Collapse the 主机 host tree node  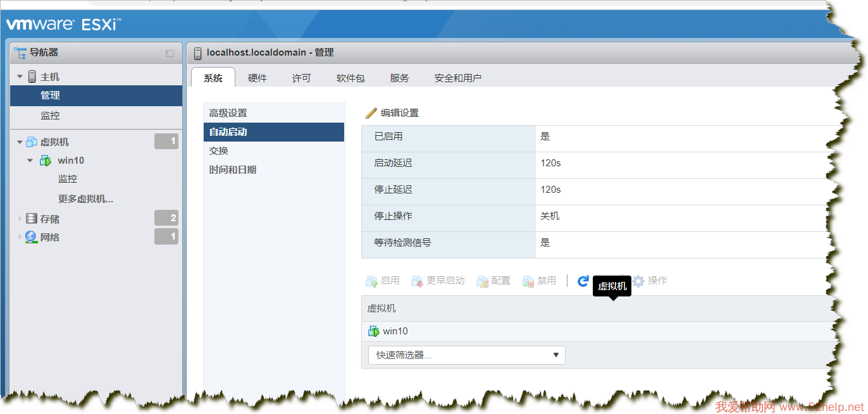pos(20,76)
